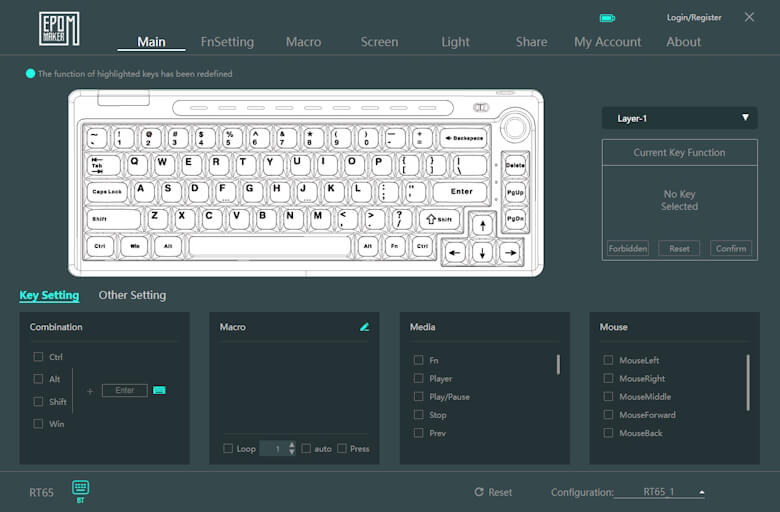This screenshot has height=512, width=780.
Task: Enable the Ctrl combination checkbox
Action: point(38,357)
